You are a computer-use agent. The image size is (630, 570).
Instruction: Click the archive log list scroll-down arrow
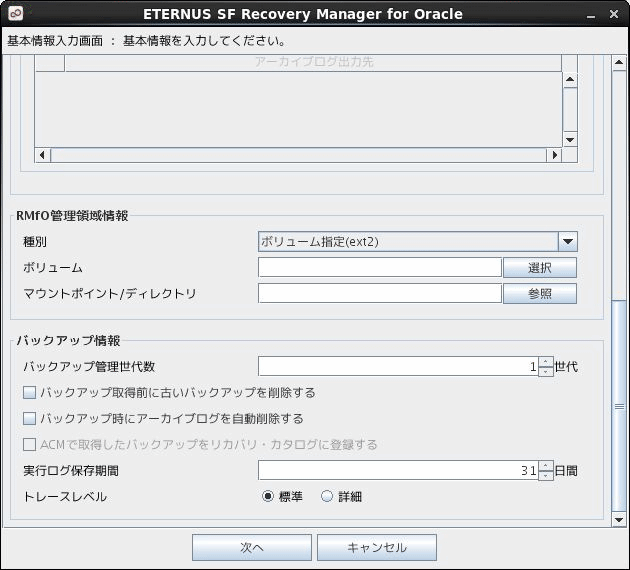tap(570, 140)
